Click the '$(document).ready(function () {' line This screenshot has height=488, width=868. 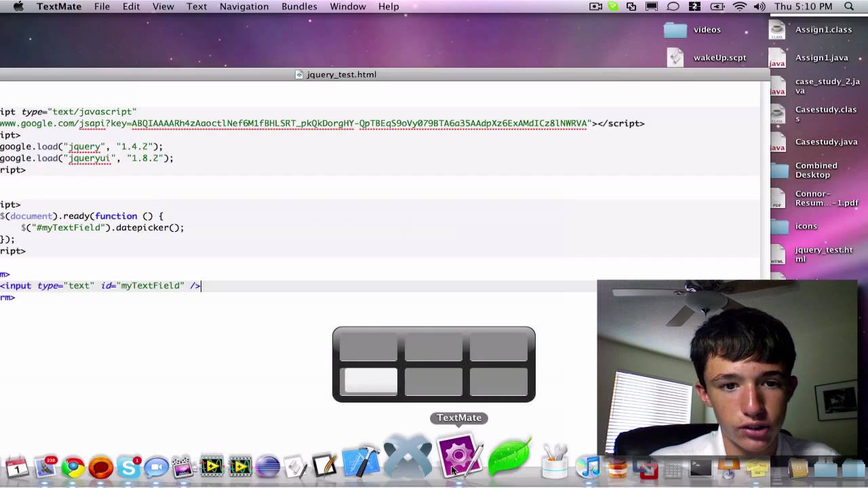click(x=81, y=216)
